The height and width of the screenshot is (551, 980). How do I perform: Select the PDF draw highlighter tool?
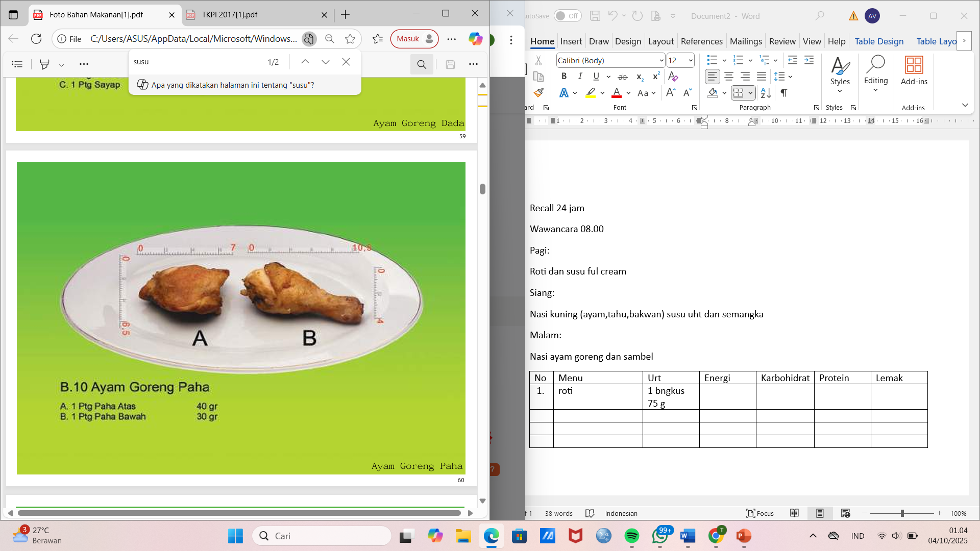(x=45, y=64)
